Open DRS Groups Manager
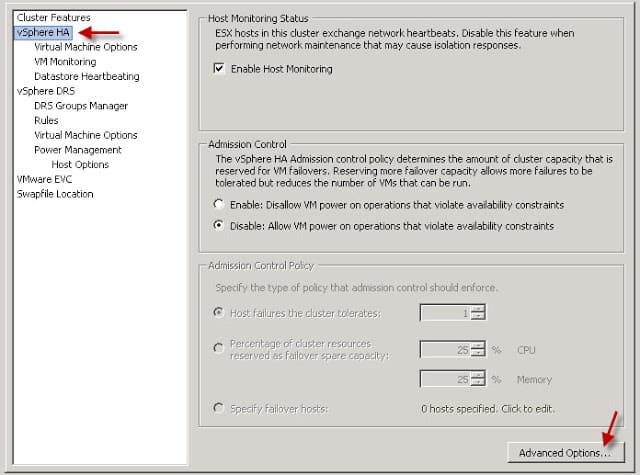Viewport: 640px width, 475px height. 81,106
